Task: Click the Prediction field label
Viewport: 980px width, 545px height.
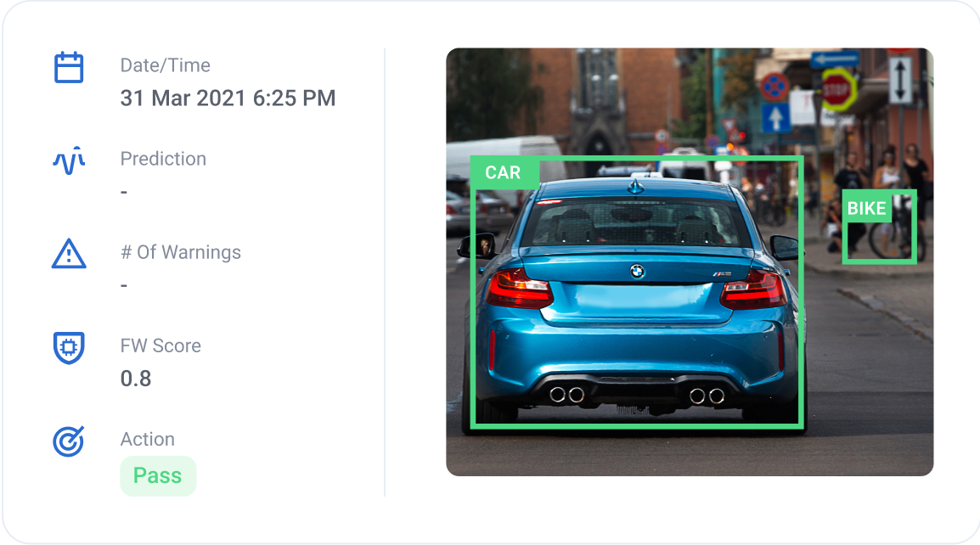Action: pyautogui.click(x=163, y=159)
